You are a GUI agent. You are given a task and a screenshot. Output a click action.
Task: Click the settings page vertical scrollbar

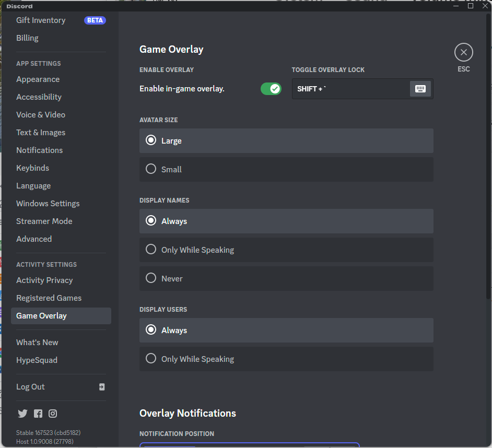click(x=489, y=157)
